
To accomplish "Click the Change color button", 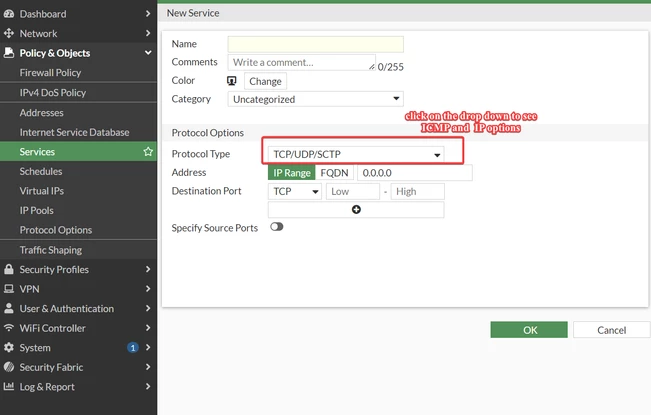I will [x=265, y=81].
